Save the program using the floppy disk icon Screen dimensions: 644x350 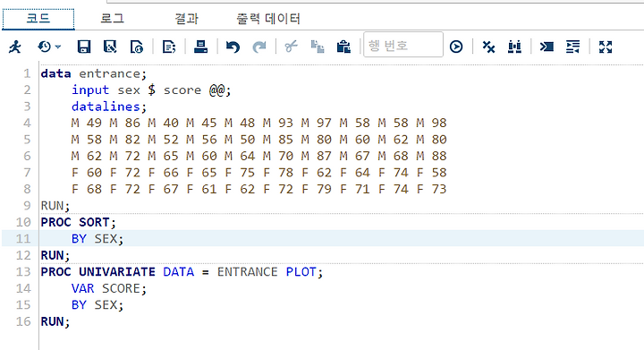click(84, 47)
